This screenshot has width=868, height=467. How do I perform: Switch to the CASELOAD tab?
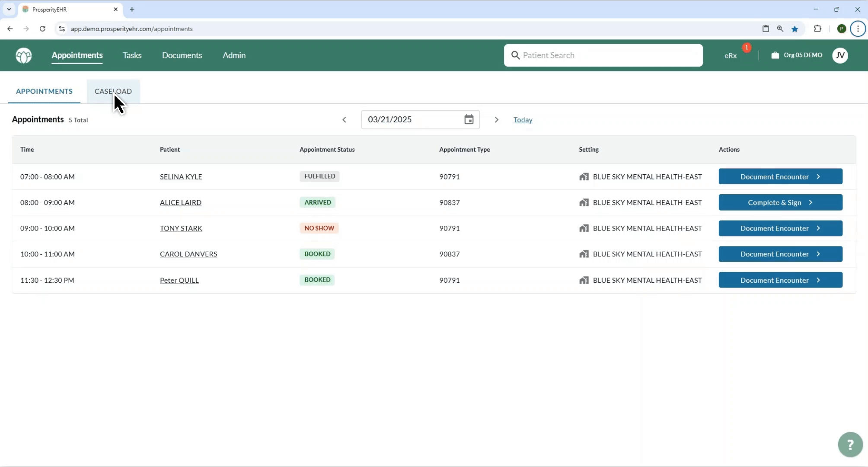click(113, 91)
